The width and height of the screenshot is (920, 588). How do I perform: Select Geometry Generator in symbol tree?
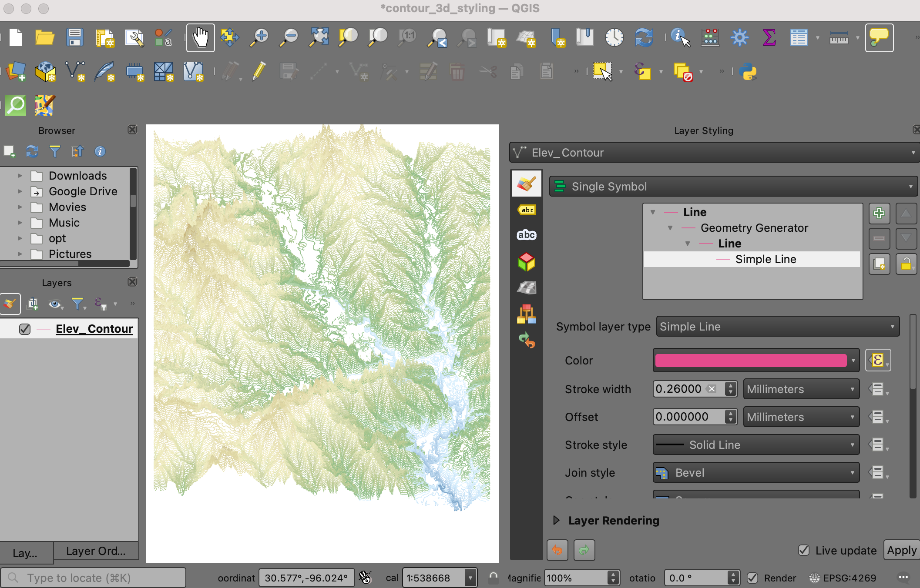tap(754, 228)
